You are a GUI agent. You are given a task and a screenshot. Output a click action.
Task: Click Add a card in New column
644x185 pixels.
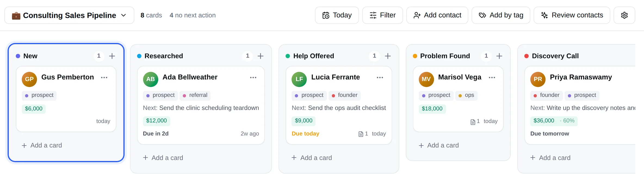pos(42,145)
